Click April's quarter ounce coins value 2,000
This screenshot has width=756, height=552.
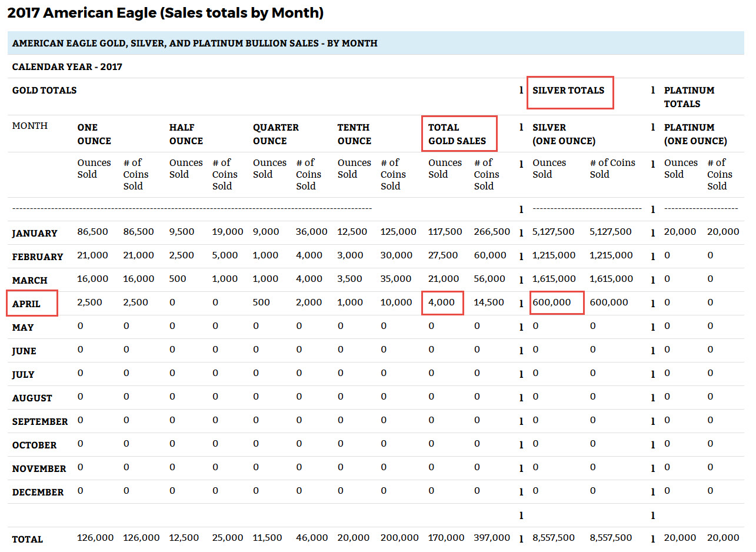pyautogui.click(x=309, y=302)
